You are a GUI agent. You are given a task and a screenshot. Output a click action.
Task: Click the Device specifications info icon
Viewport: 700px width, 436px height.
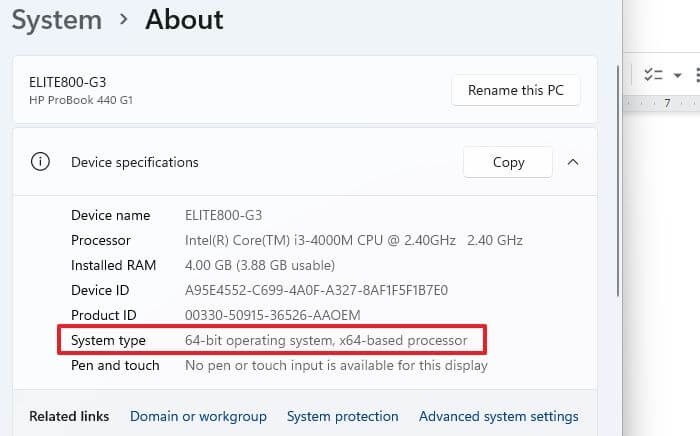[x=40, y=162]
